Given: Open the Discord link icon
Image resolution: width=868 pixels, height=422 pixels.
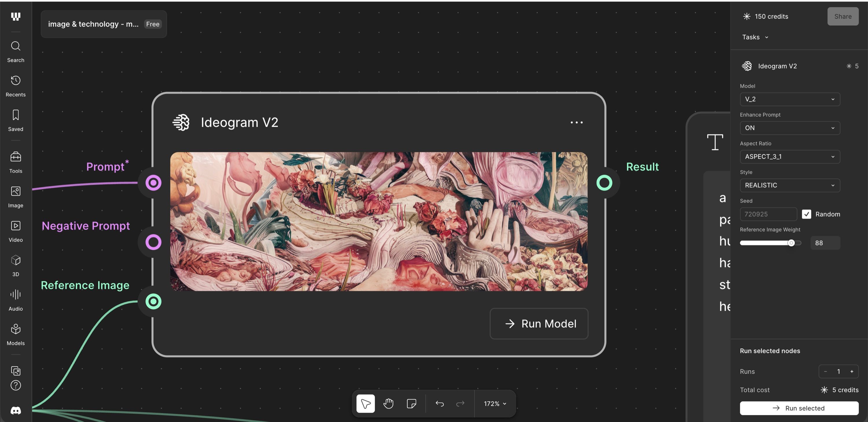Looking at the screenshot, I should coord(16,410).
